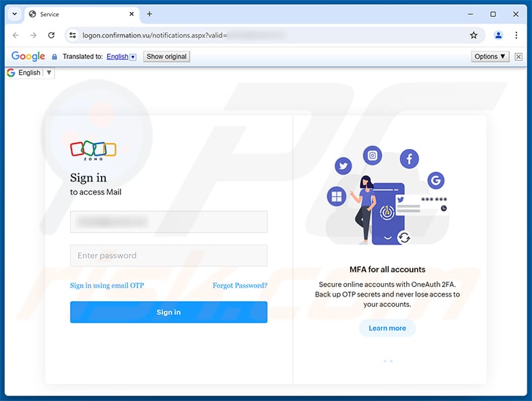The height and width of the screenshot is (401, 532).
Task: Click the Instagram icon in illustration
Action: coord(372,156)
